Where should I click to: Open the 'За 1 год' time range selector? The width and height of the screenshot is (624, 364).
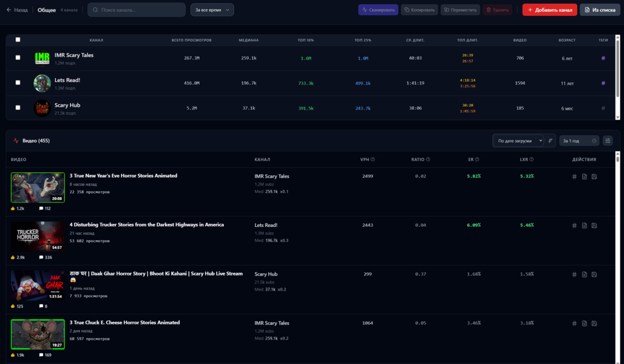pyautogui.click(x=578, y=141)
